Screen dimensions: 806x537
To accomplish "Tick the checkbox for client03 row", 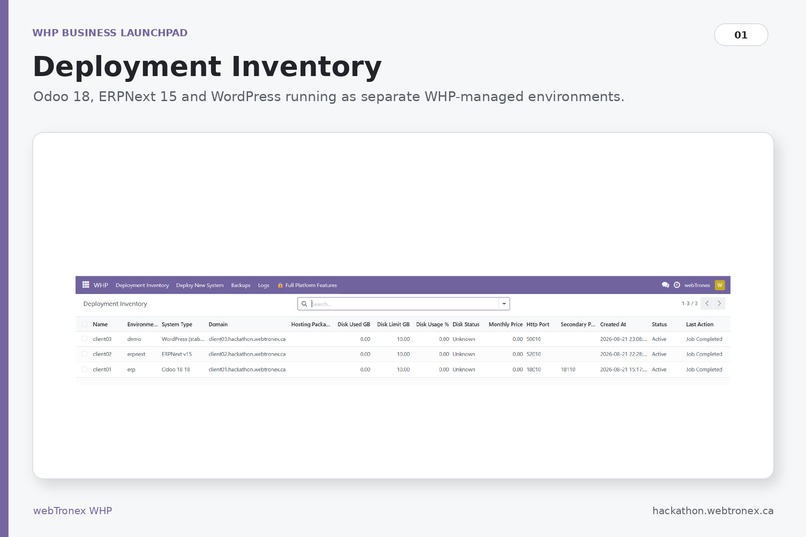I will (x=85, y=339).
